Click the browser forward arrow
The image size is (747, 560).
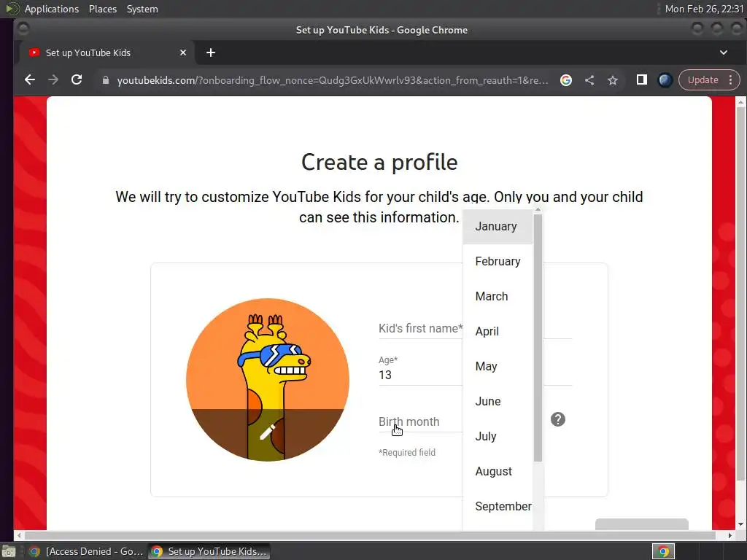tap(53, 80)
